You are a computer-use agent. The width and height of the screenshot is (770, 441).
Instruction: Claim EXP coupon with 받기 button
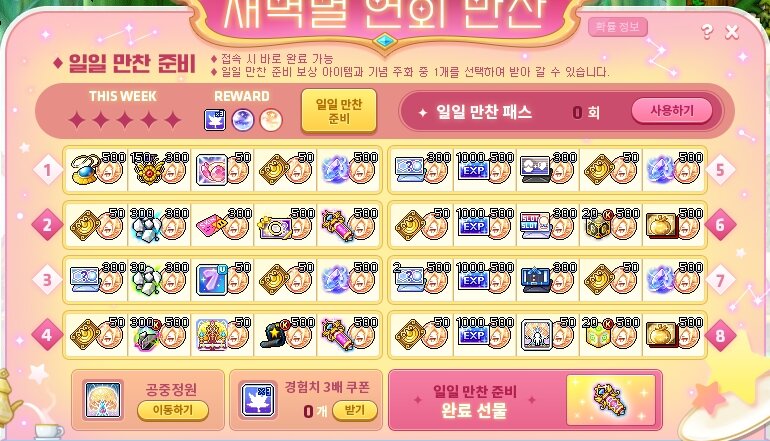[355, 410]
